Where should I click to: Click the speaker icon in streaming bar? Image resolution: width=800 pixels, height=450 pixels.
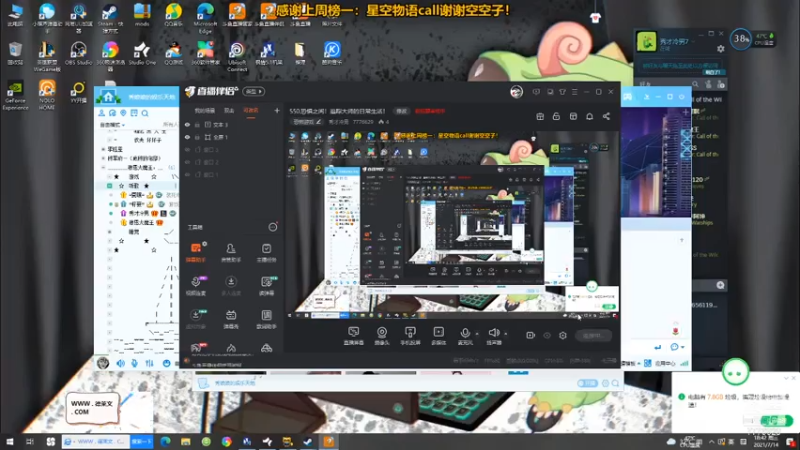(493, 333)
